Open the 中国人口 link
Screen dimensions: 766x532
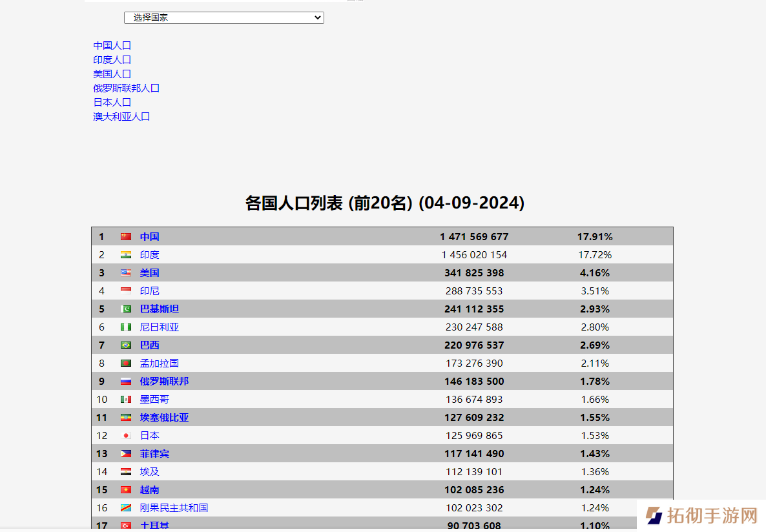coord(112,46)
